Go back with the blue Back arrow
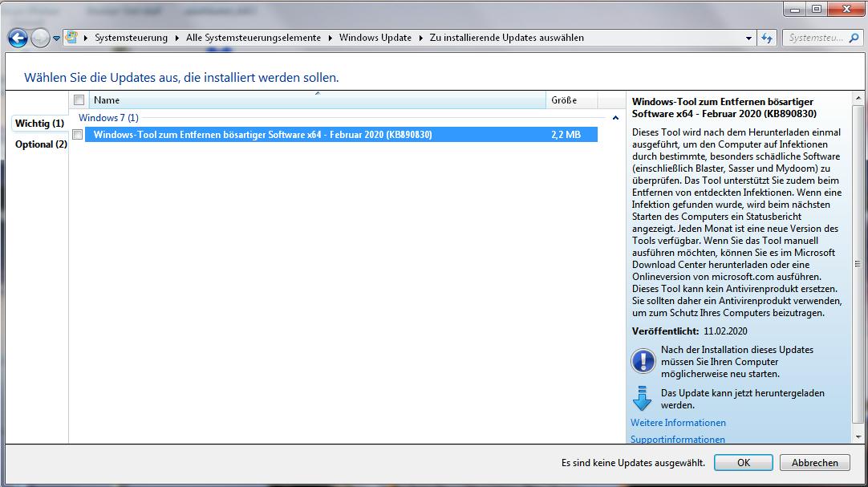Image resolution: width=868 pixels, height=487 pixels. 18,39
